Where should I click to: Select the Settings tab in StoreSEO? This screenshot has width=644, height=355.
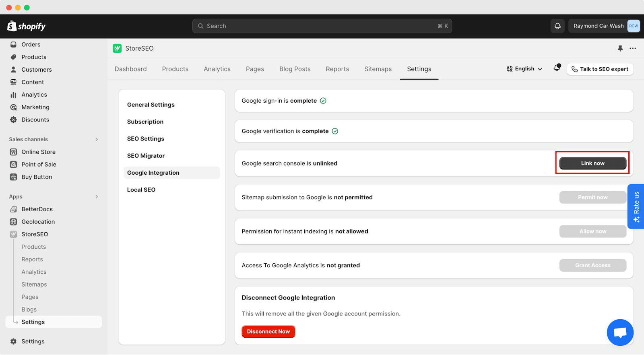click(x=419, y=69)
